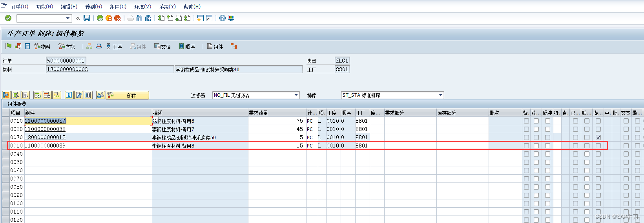Image resolution: width=644 pixels, height=223 pixels.
Task: Click the orange Exit icon
Action: pos(109,18)
